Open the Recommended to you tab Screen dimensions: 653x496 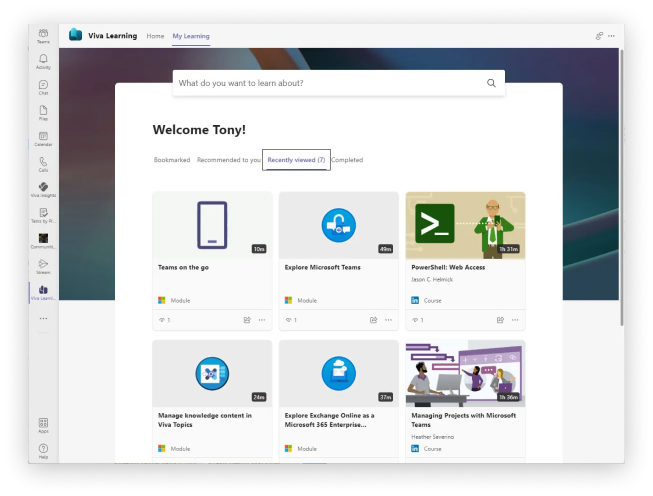229,160
